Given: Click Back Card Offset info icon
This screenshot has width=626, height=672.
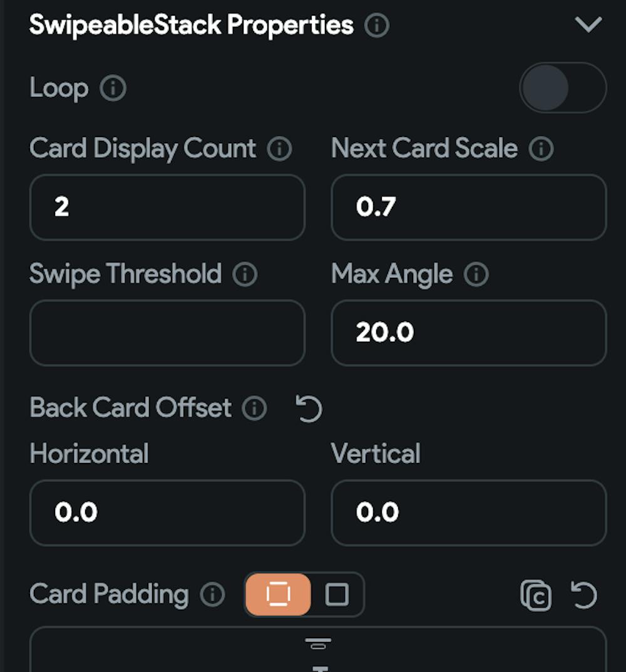Looking at the screenshot, I should [x=254, y=408].
